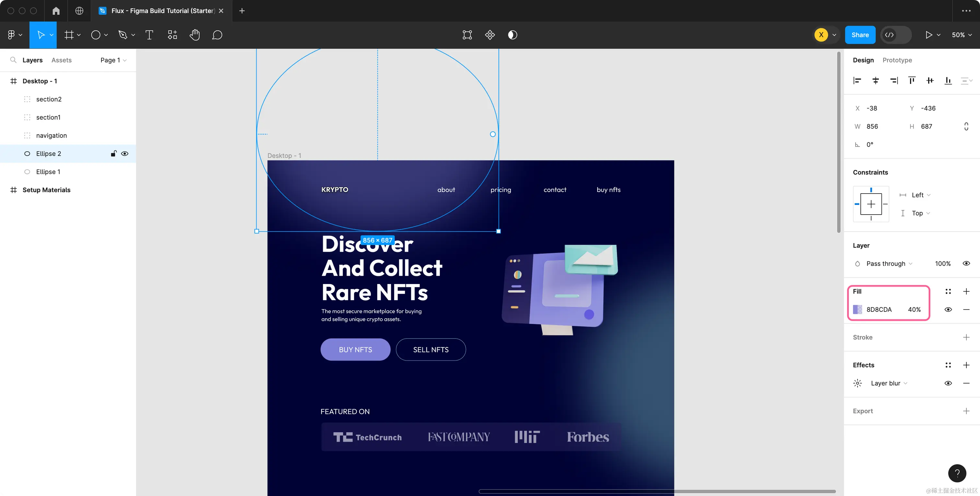Click the Create component icon
The image size is (980, 496).
[490, 35]
